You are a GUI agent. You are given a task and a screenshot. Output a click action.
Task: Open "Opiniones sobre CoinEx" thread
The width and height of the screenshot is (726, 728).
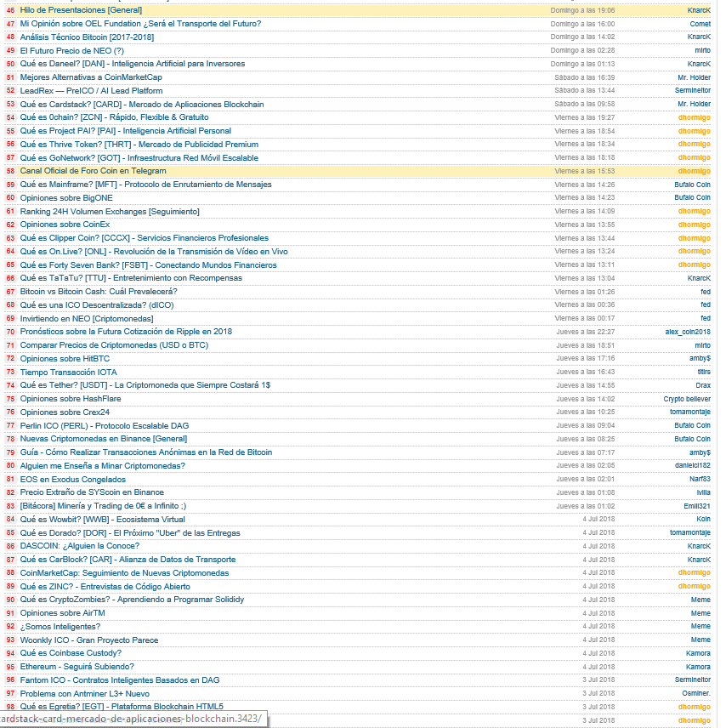point(65,225)
